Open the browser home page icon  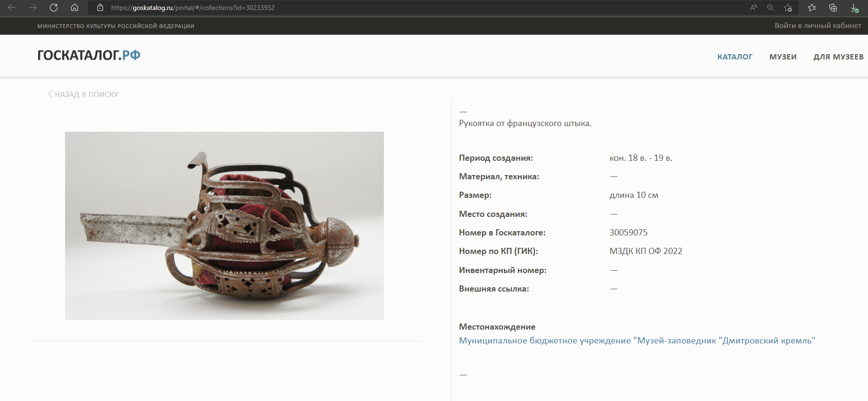pyautogui.click(x=75, y=8)
